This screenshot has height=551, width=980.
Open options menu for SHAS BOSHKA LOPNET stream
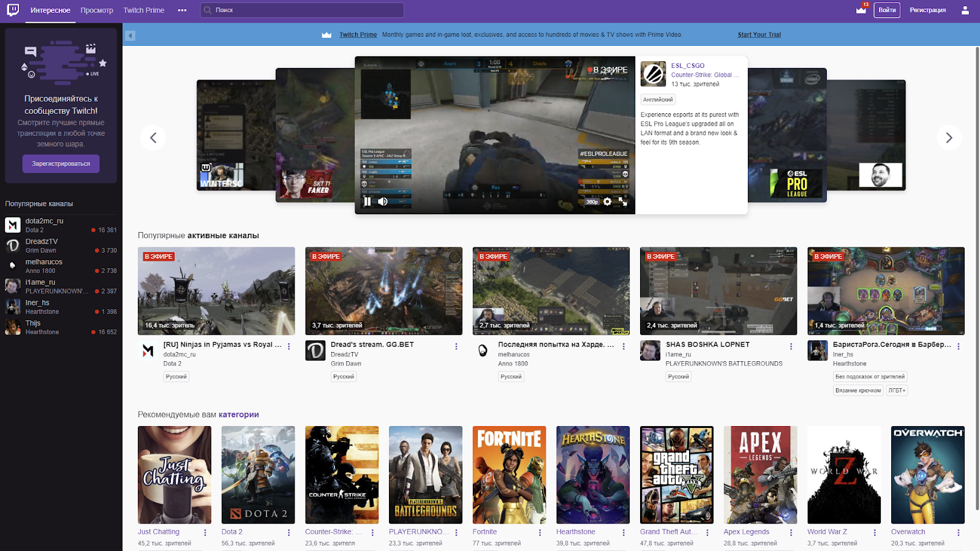(x=791, y=347)
